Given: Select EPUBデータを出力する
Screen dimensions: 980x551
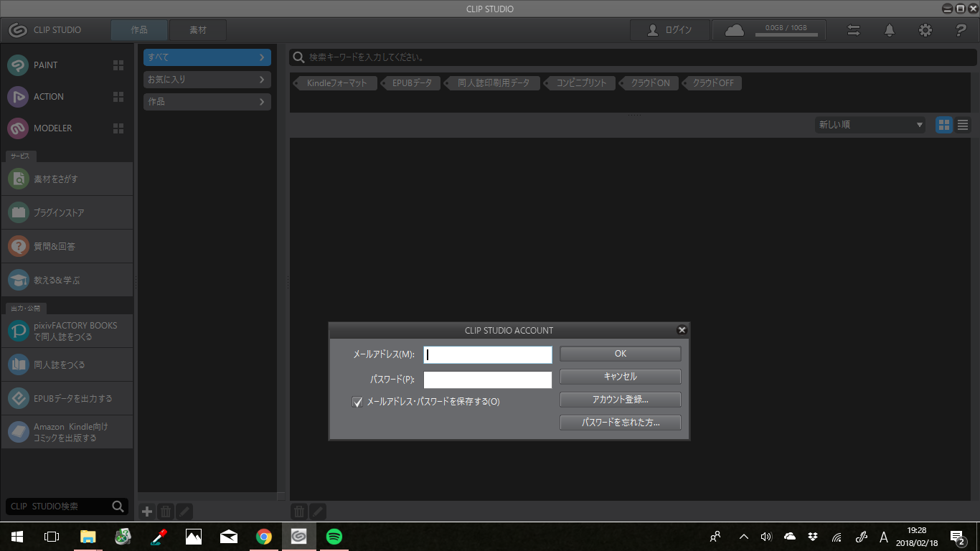Looking at the screenshot, I should [x=67, y=398].
